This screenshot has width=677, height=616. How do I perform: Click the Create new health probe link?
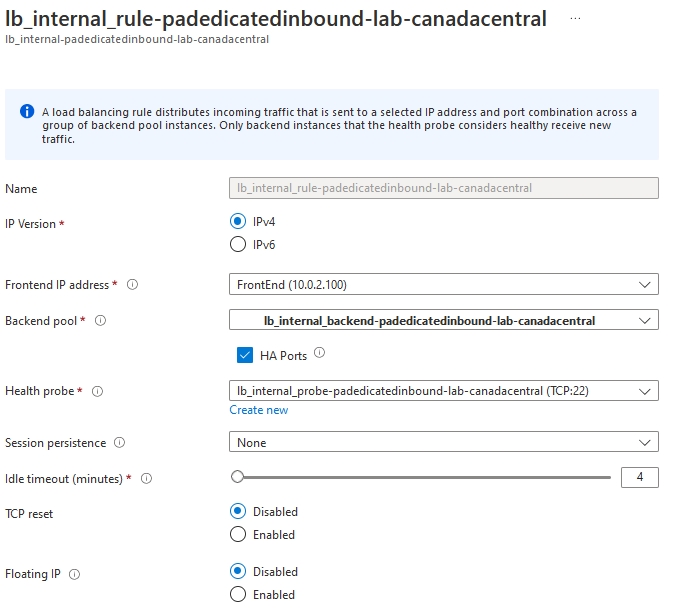pyautogui.click(x=258, y=410)
